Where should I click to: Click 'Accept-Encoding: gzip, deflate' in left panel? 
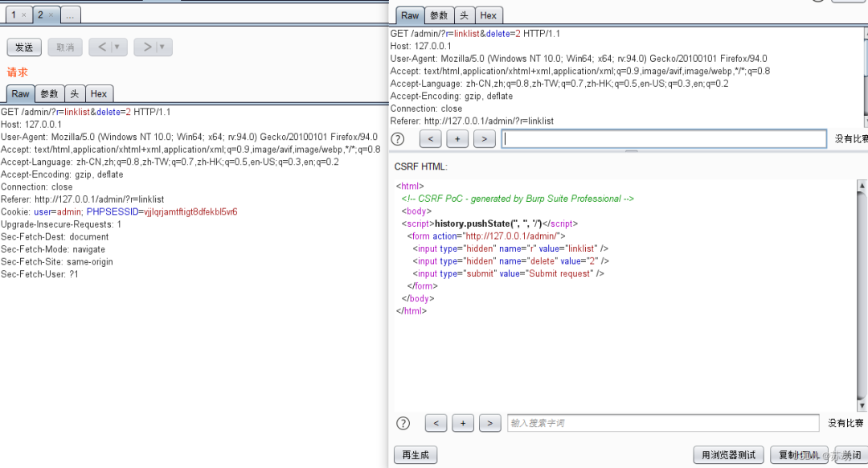tap(62, 174)
